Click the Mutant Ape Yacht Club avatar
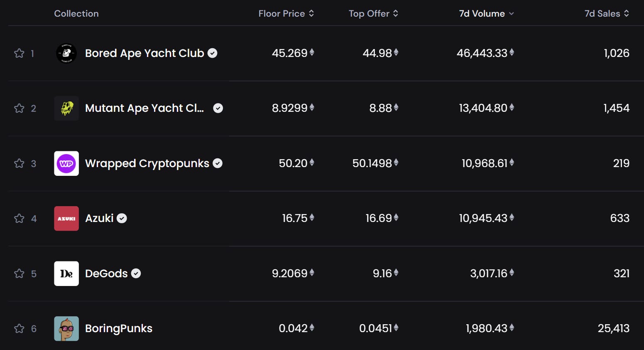The image size is (644, 350). click(66, 108)
